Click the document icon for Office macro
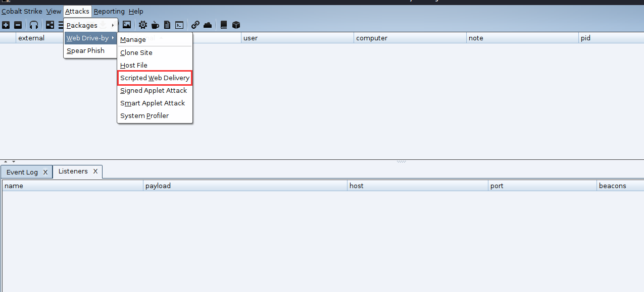Viewport: 644px width, 292px height. click(167, 25)
